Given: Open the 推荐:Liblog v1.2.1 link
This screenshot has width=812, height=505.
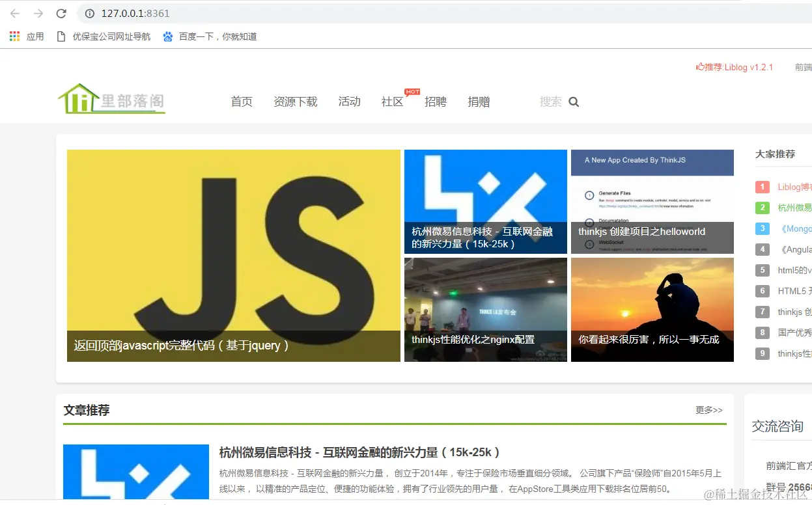Looking at the screenshot, I should [735, 67].
